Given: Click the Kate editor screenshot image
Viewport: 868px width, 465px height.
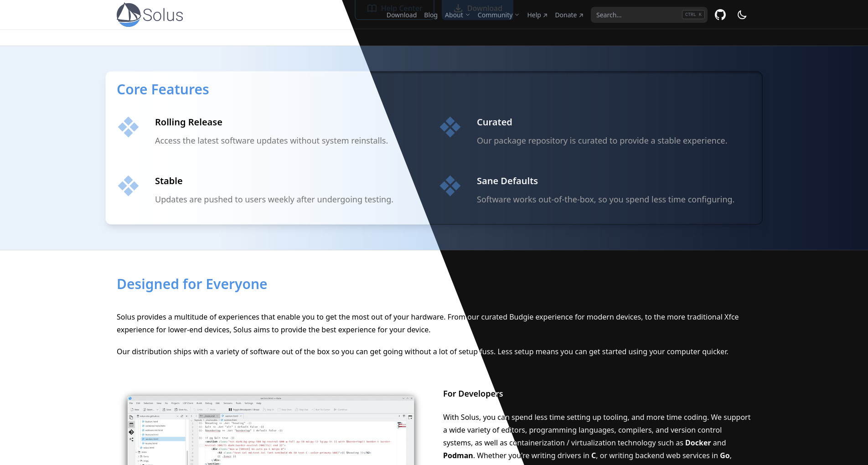Looking at the screenshot, I should [271, 430].
